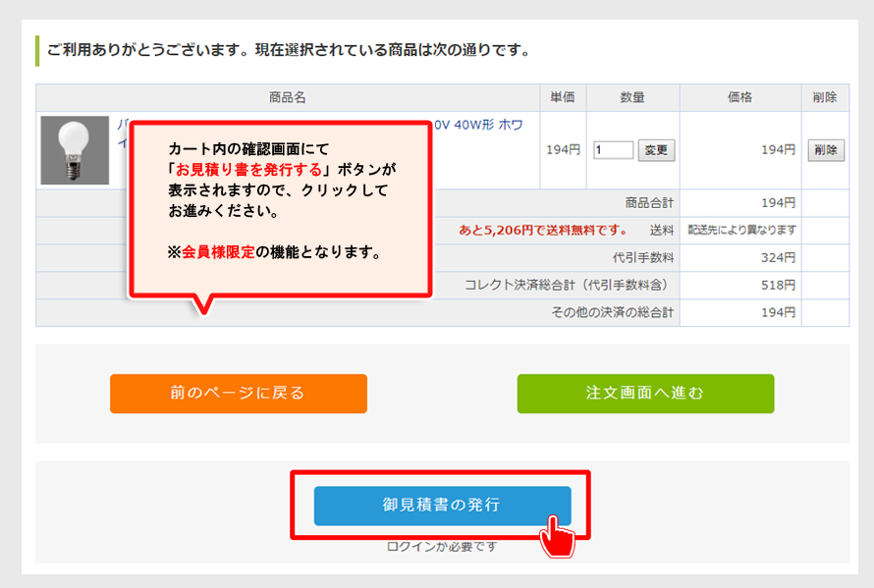Select the ログインが必要です note
Image resolution: width=874 pixels, height=588 pixels.
[442, 547]
